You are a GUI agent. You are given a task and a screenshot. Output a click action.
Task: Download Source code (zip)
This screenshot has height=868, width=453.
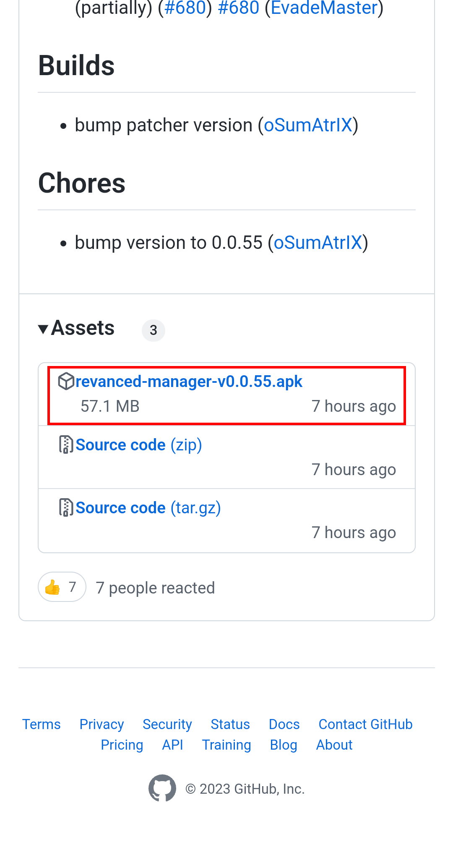point(139,445)
